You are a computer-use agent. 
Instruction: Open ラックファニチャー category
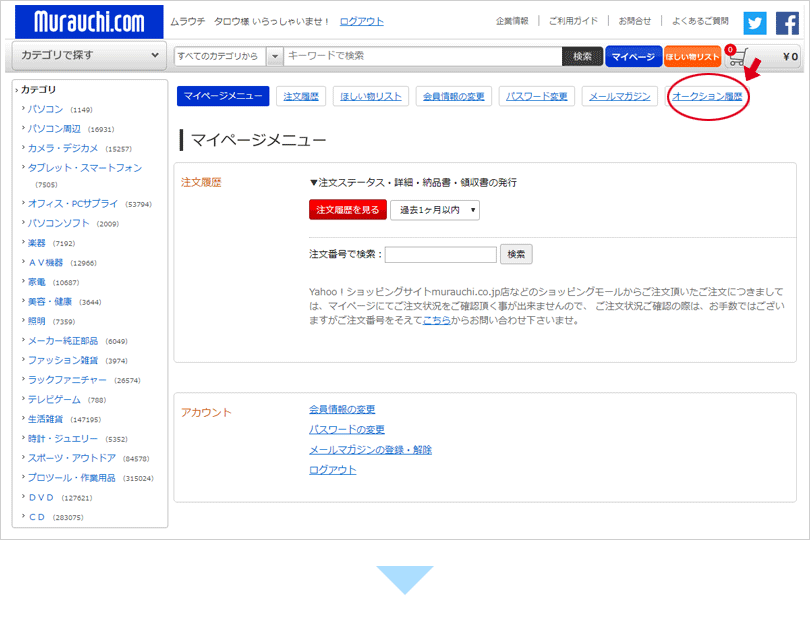point(67,380)
